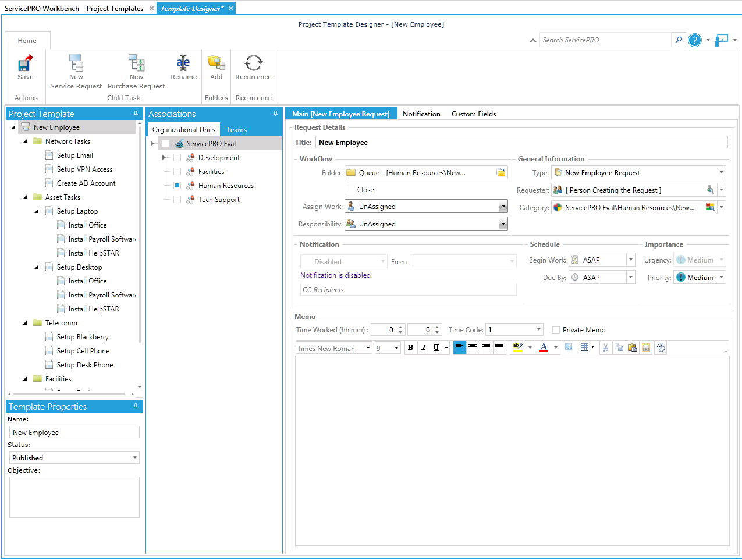Create a New Service Request child task
The image size is (742, 560).
[x=76, y=70]
